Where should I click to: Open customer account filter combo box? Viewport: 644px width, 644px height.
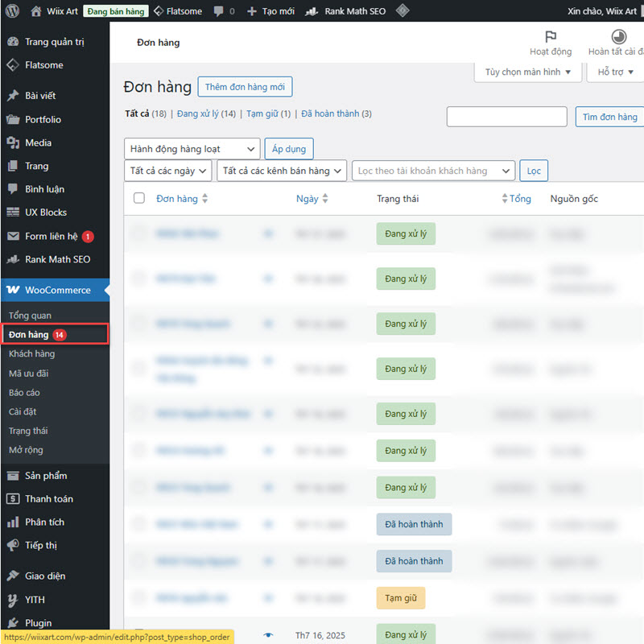pyautogui.click(x=433, y=171)
